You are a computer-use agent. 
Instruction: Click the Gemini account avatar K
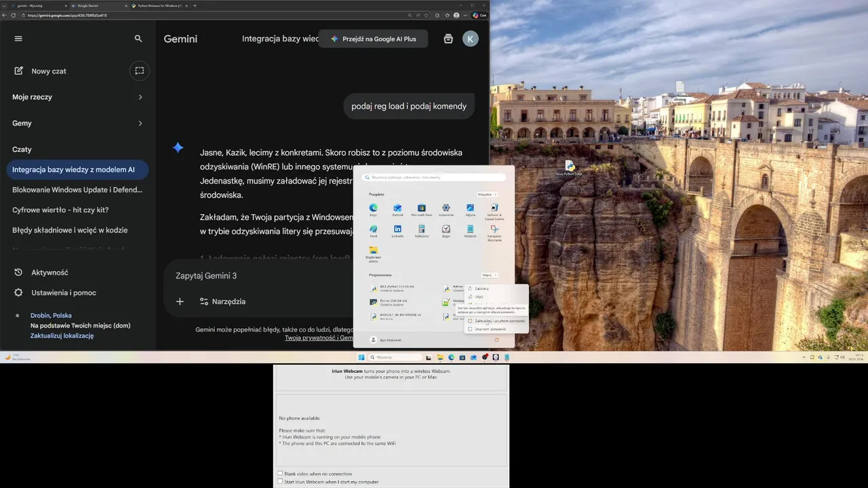[471, 39]
